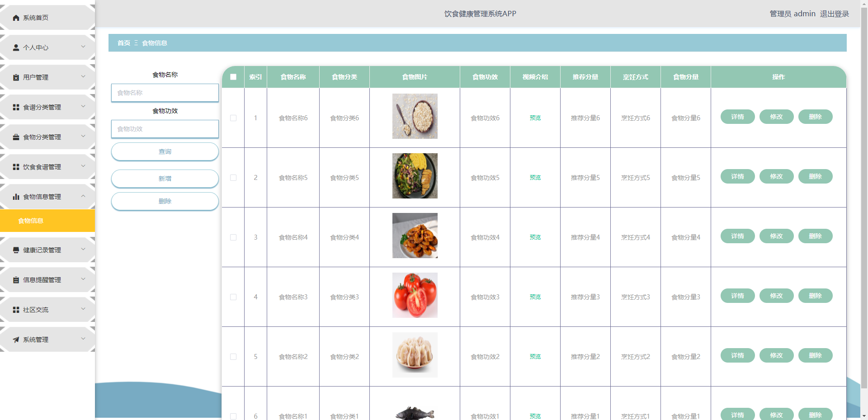
Task: Open the salad plate thumbnail in row 2
Action: point(415,176)
